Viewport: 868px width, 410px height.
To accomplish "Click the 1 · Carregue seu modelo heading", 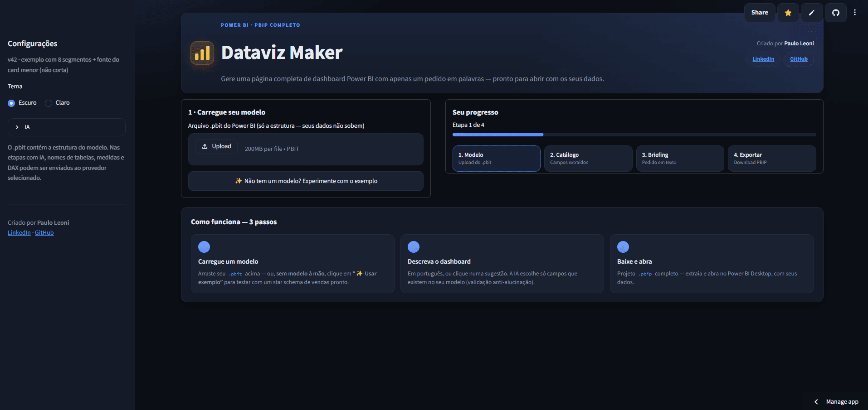I will point(227,112).
